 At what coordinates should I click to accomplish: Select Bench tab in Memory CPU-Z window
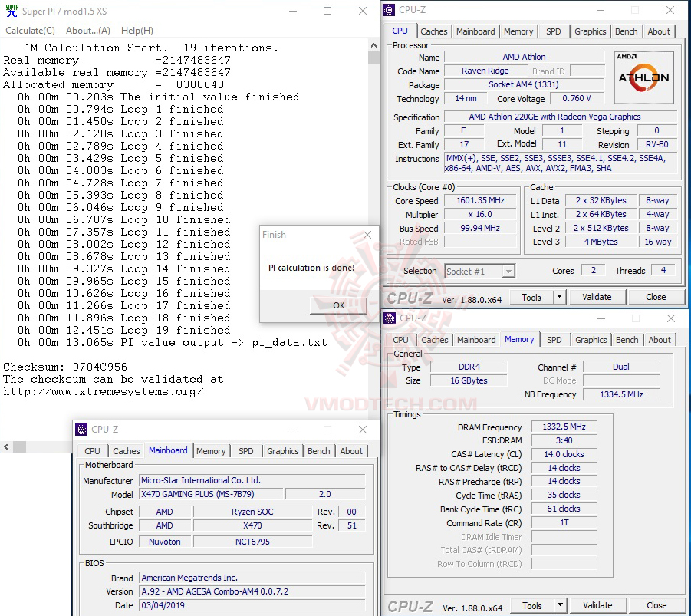coord(627,340)
